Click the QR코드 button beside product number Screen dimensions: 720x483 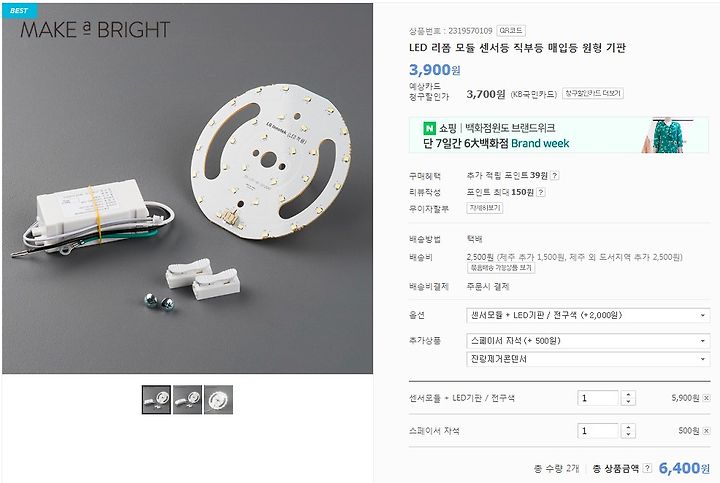tap(511, 31)
